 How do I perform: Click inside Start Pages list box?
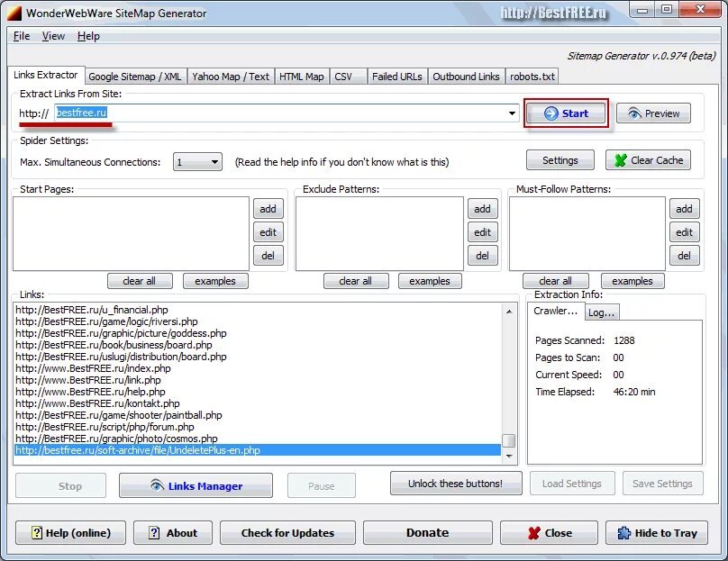click(x=131, y=233)
